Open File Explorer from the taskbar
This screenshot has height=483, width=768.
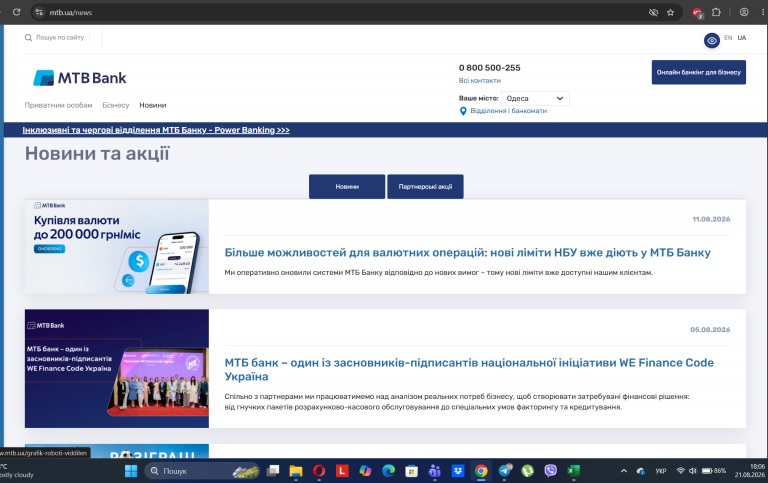click(296, 471)
